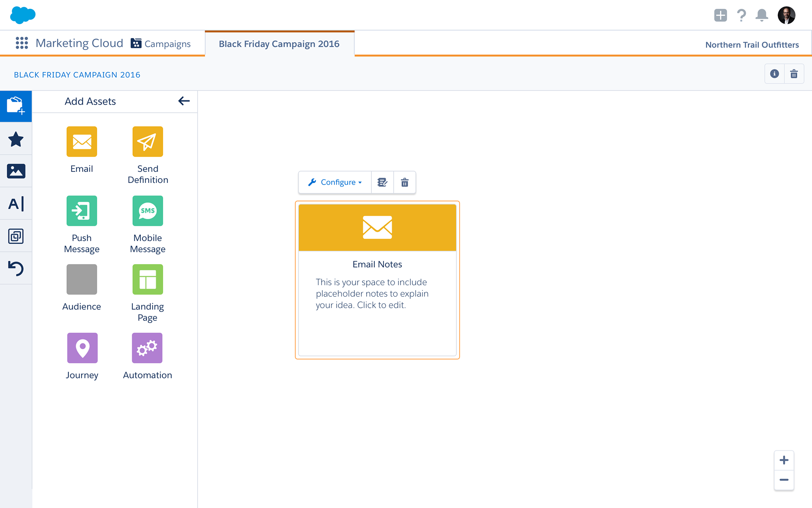Click the duplicate layers sidebar icon
This screenshot has height=508, width=812.
click(x=16, y=236)
